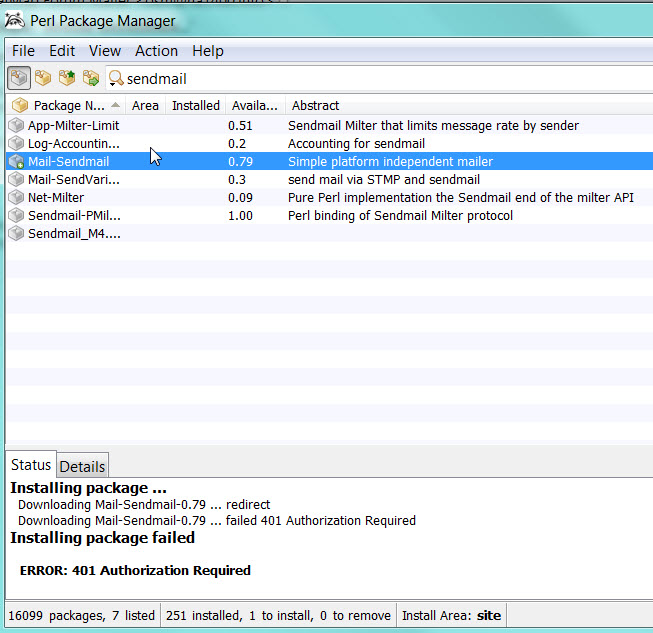
Task: Click available version 0.51
Action: (240, 126)
